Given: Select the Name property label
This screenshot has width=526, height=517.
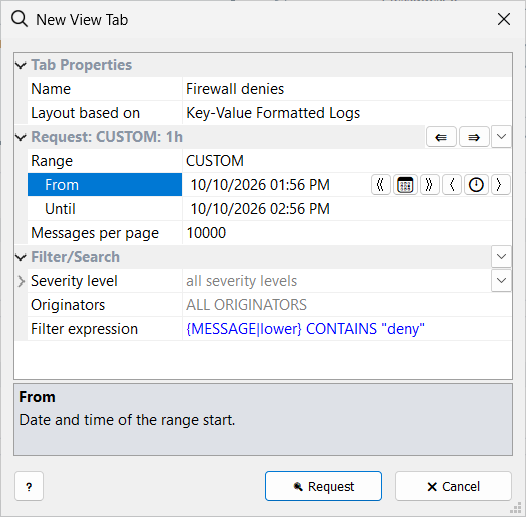Looking at the screenshot, I should (105, 89).
